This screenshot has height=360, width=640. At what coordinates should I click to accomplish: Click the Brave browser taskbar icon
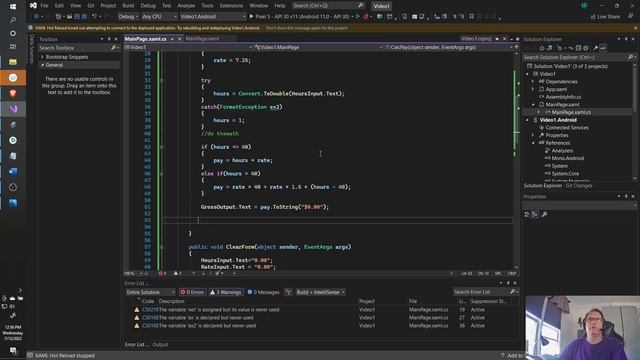(13, 93)
